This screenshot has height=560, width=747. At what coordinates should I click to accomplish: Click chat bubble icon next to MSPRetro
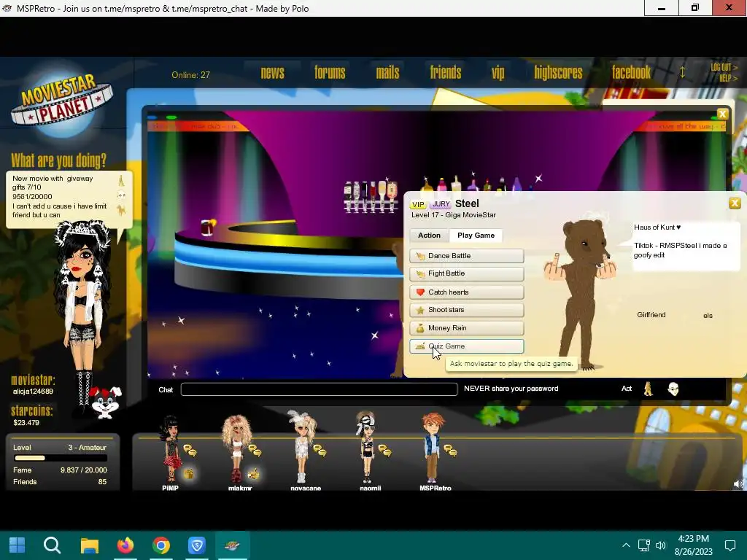coord(450,450)
